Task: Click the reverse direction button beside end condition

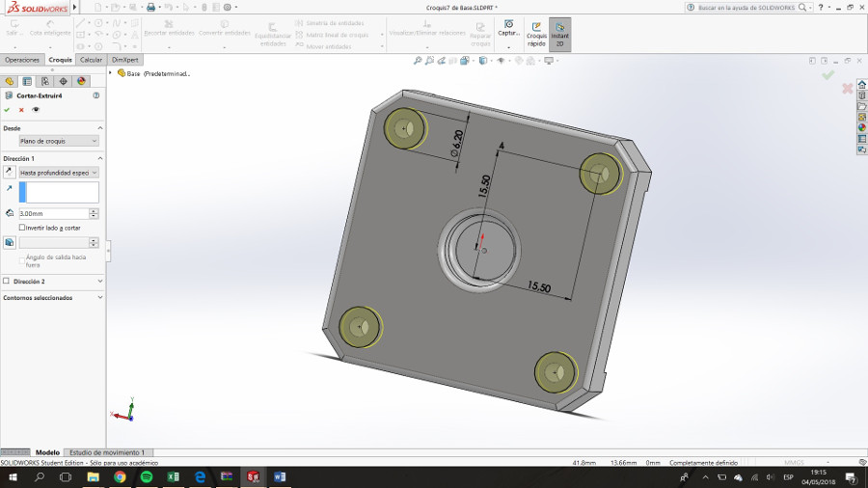Action: [9, 172]
